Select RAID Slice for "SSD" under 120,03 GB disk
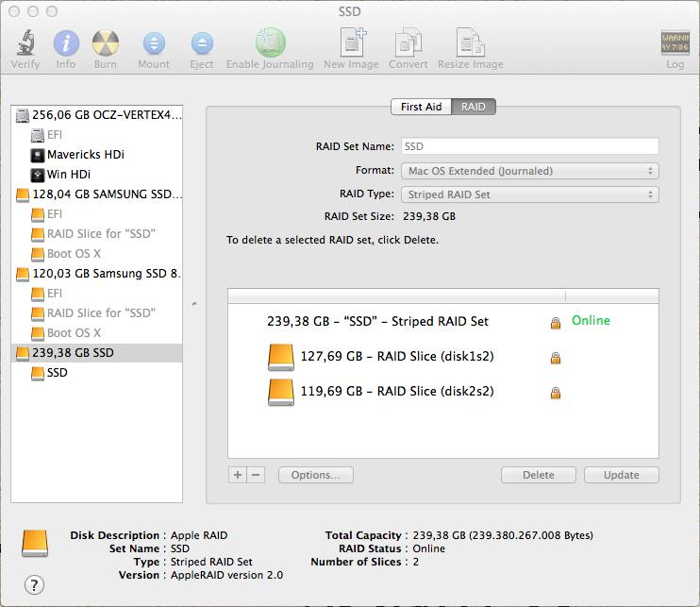This screenshot has width=700, height=607. pyautogui.click(x=97, y=313)
